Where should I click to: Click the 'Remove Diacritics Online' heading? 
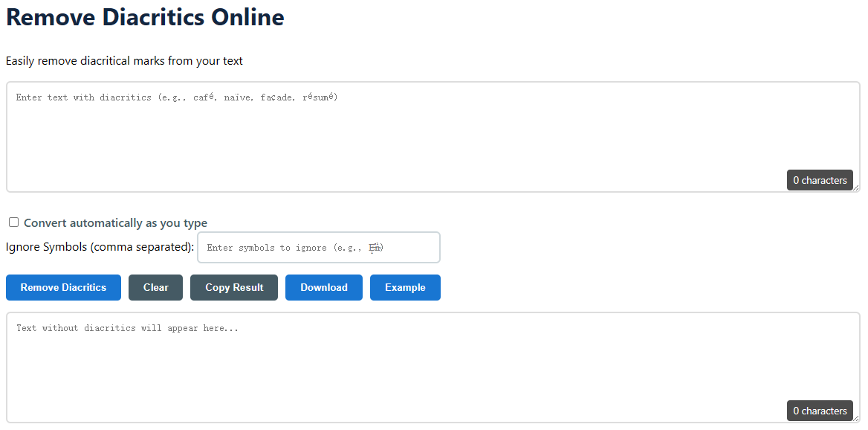pos(145,17)
